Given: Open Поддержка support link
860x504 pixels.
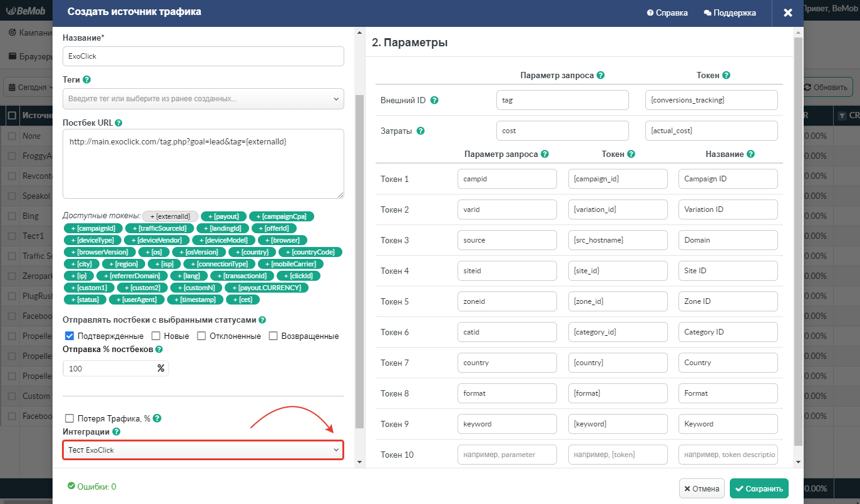Looking at the screenshot, I should pos(730,13).
